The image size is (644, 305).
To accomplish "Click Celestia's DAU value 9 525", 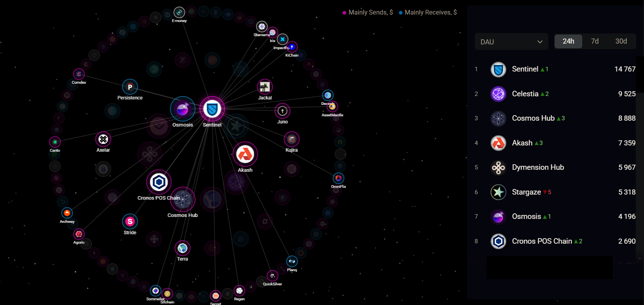I will pos(627,94).
